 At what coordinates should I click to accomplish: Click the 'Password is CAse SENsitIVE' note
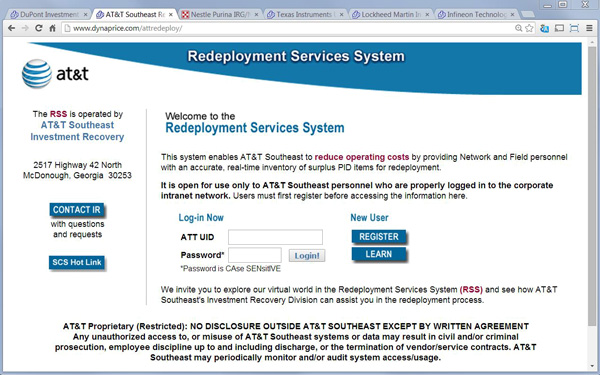pos(230,269)
